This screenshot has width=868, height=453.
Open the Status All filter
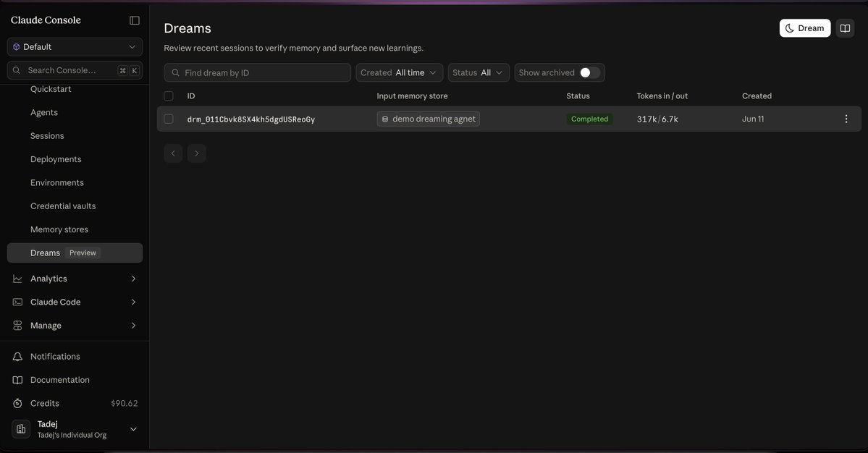(479, 72)
